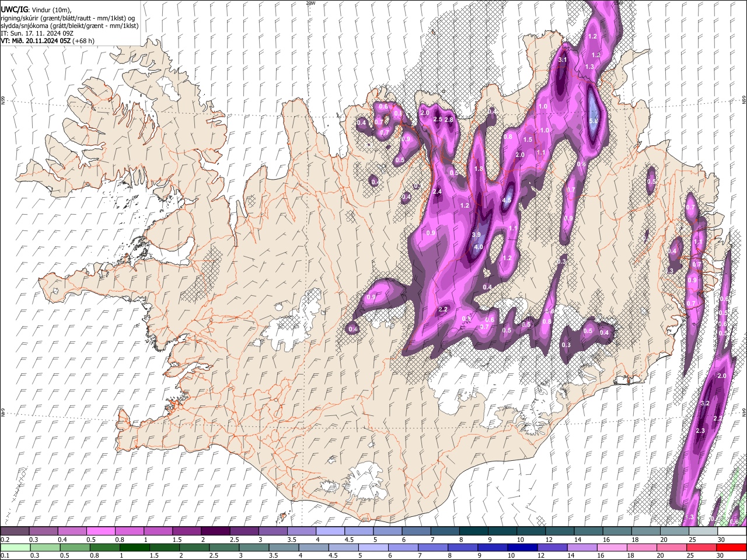Select the bright red 30+ rain legend swatch
747x560 pixels.
[x=731, y=547]
